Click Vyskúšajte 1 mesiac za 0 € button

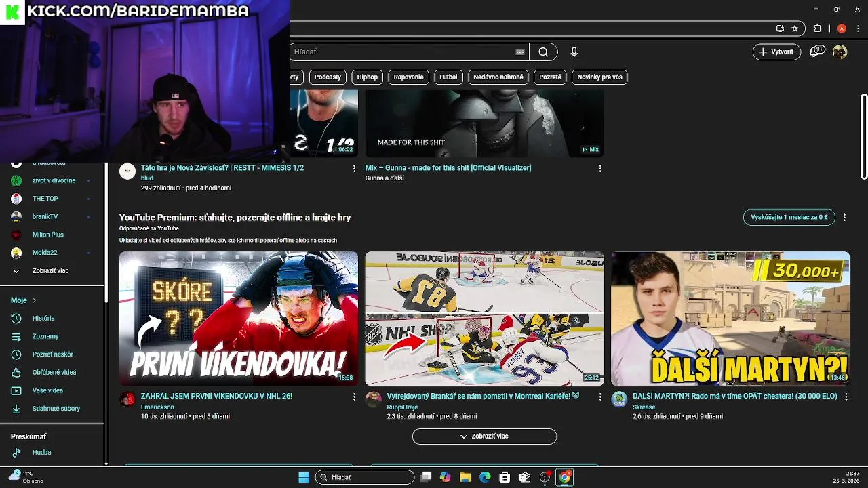(x=789, y=218)
